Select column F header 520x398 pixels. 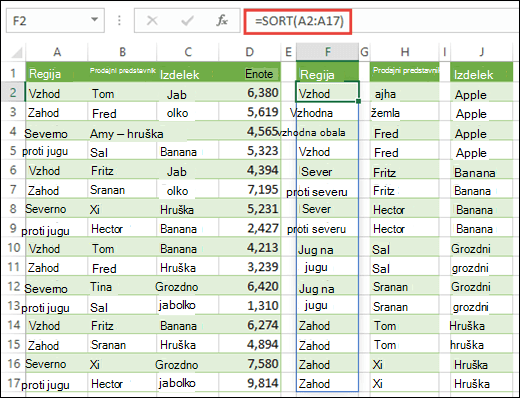coord(328,52)
